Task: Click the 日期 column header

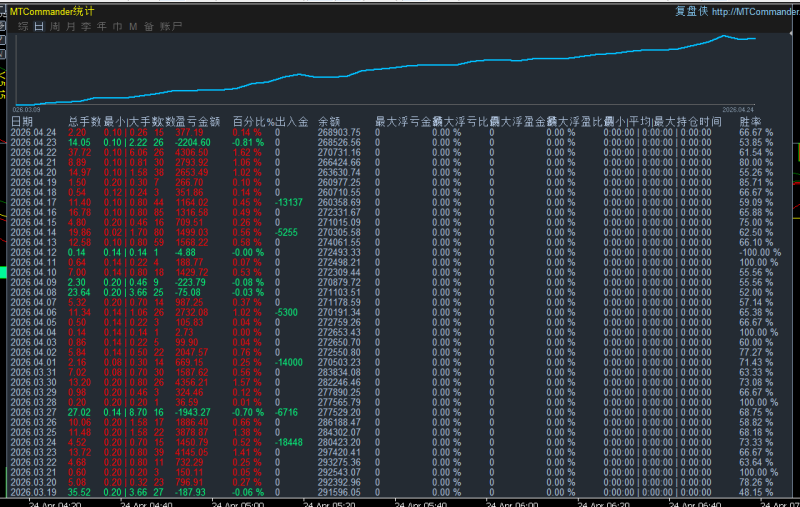Action: [x=22, y=121]
